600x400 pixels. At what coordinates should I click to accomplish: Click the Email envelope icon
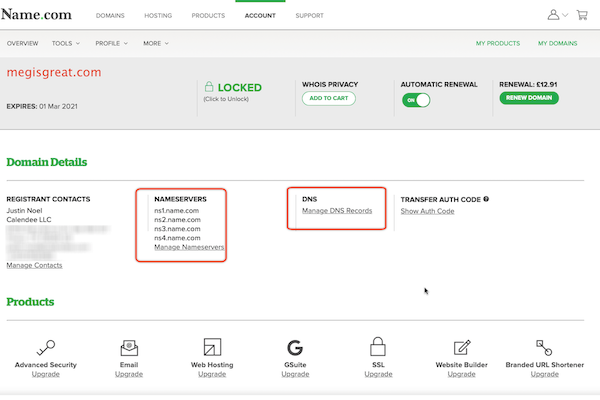(129, 348)
